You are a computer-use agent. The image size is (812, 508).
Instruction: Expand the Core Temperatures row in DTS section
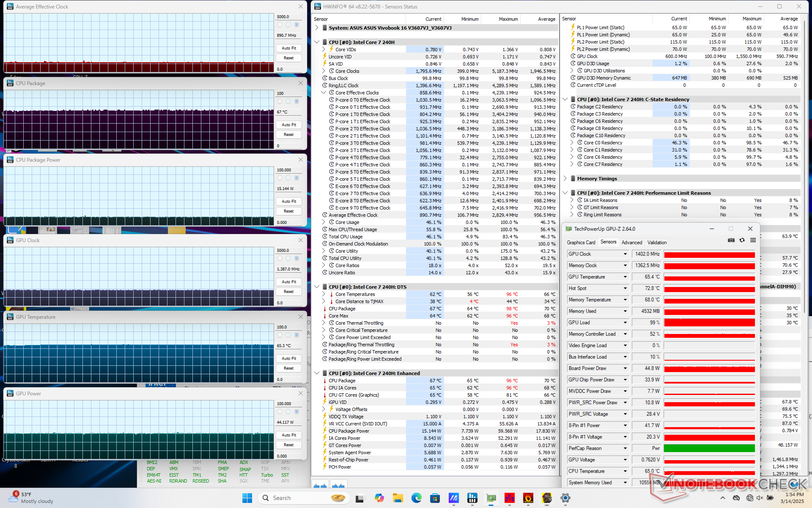point(324,294)
